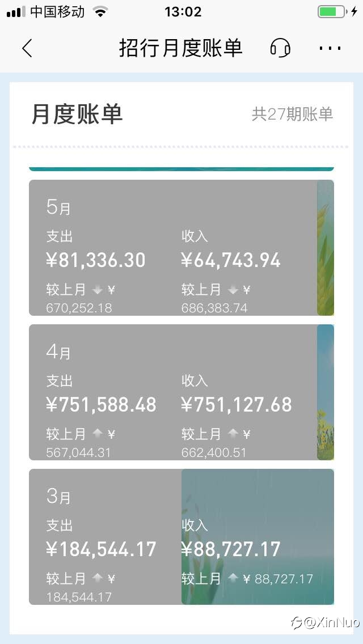The height and width of the screenshot is (644, 363).
Task: Open the 3月 monthly bill card
Action: coord(181,537)
